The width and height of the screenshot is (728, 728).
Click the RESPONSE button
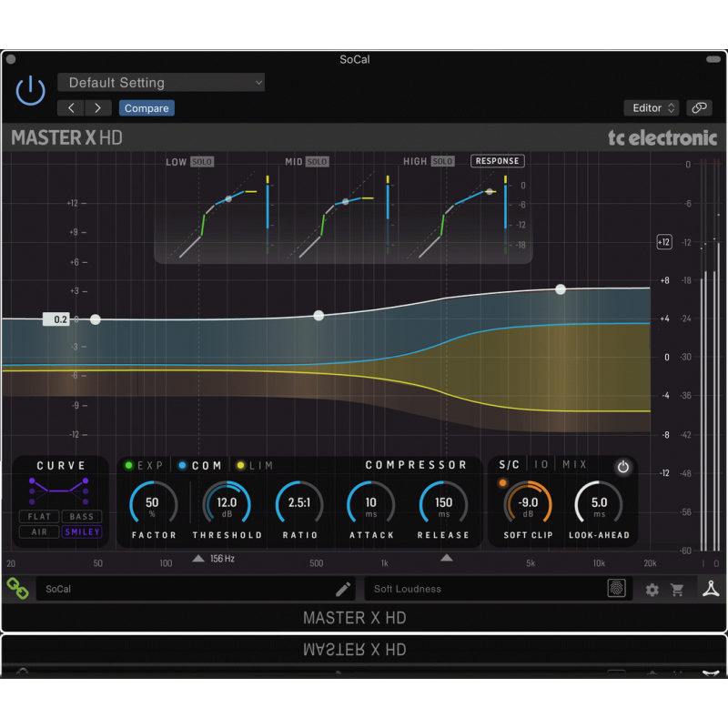coord(497,161)
